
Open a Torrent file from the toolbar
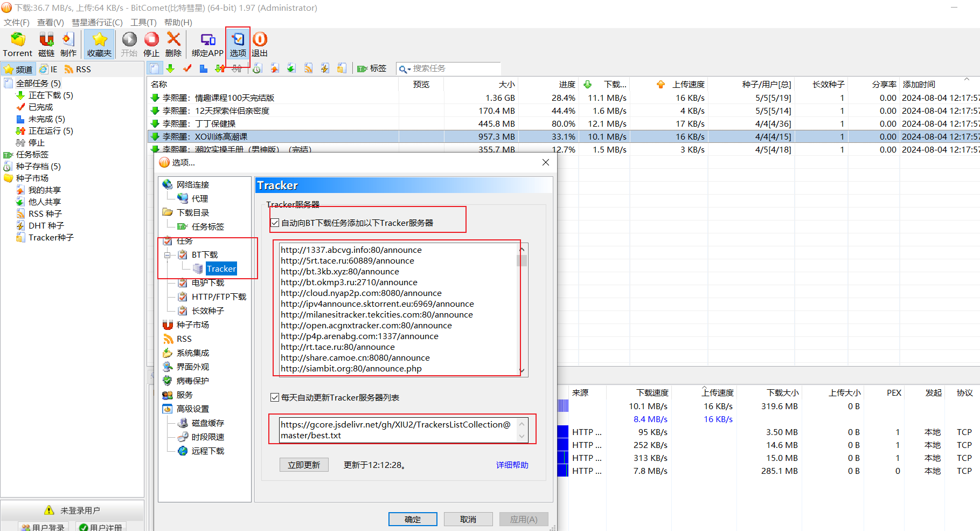18,44
